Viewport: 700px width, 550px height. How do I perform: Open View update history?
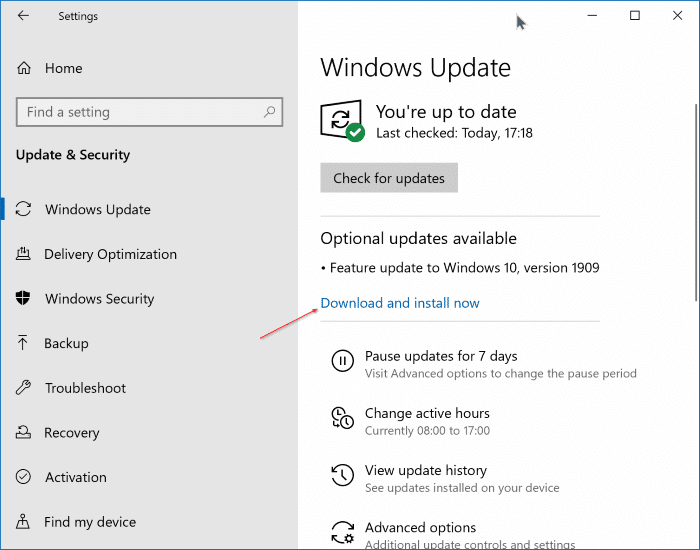pyautogui.click(x=426, y=471)
